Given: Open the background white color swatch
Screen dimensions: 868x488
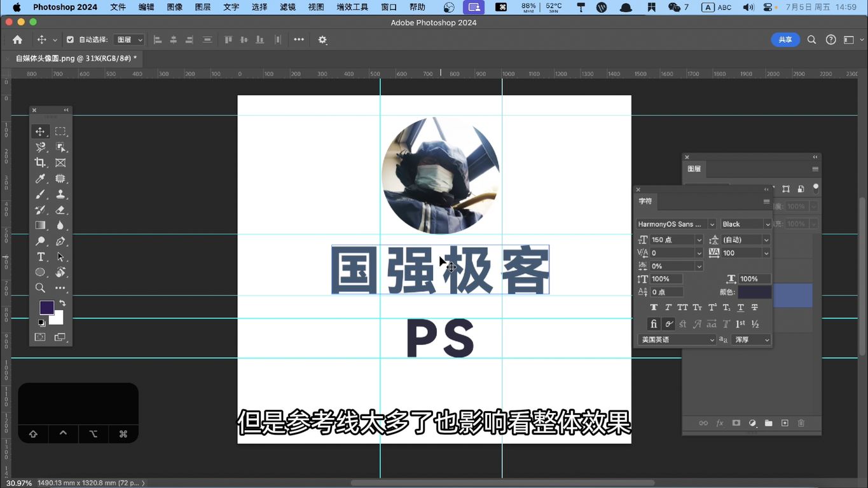Looking at the screenshot, I should 58,319.
